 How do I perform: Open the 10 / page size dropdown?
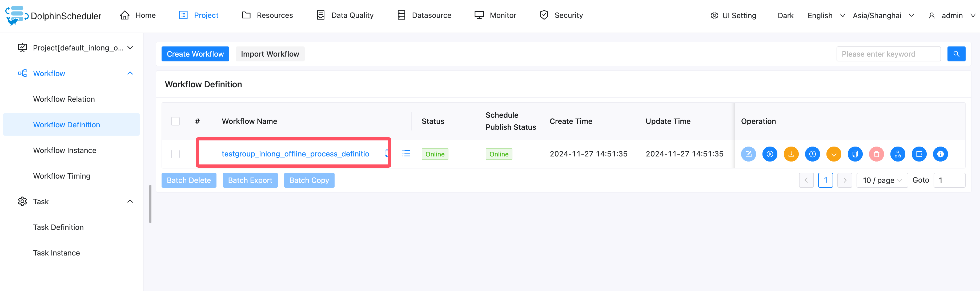point(881,180)
